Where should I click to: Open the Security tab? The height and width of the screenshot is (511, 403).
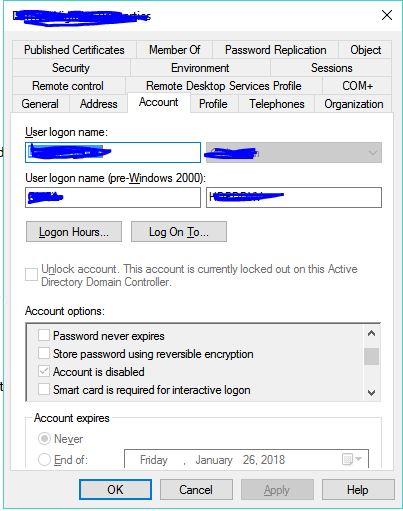tap(71, 68)
